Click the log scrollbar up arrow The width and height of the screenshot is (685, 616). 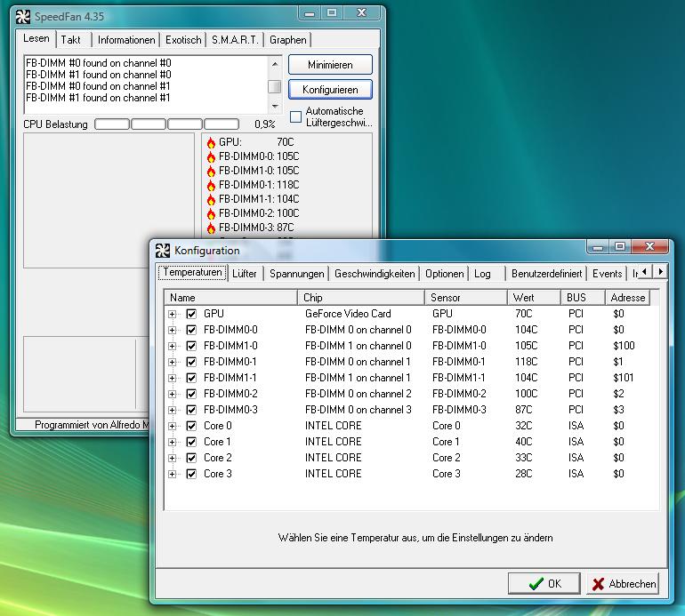[275, 64]
